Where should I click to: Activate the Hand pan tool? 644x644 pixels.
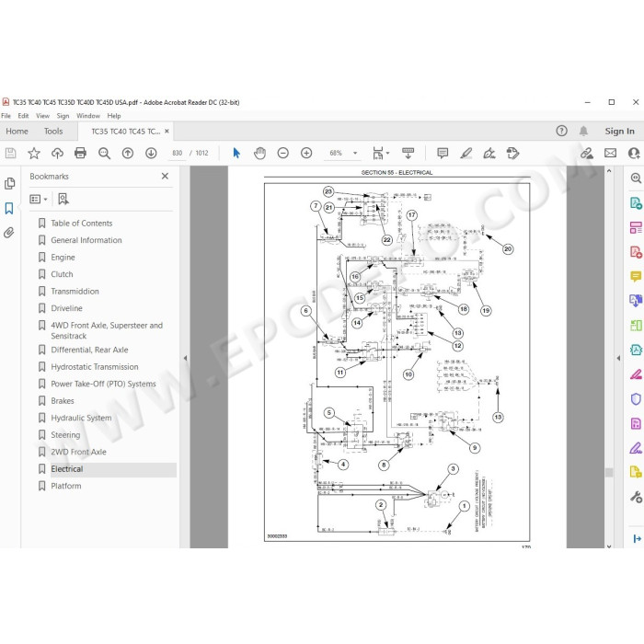[259, 154]
